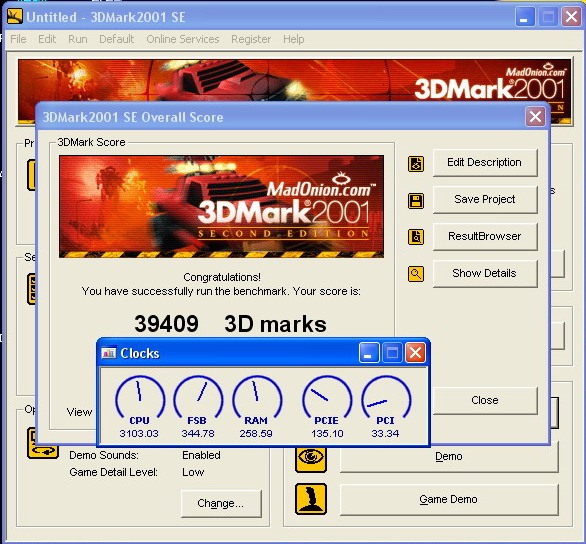
Task: Click the CPU clock gauge
Action: tap(140, 397)
